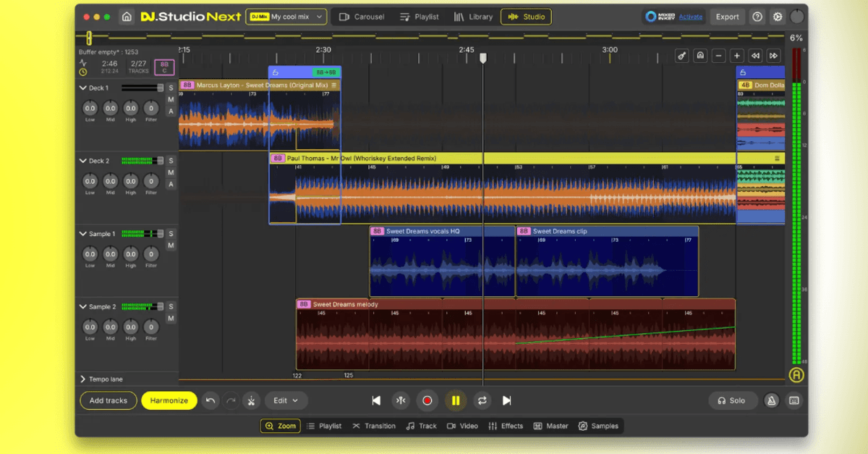Click the Home icon in title bar
The image size is (868, 454).
point(127,17)
